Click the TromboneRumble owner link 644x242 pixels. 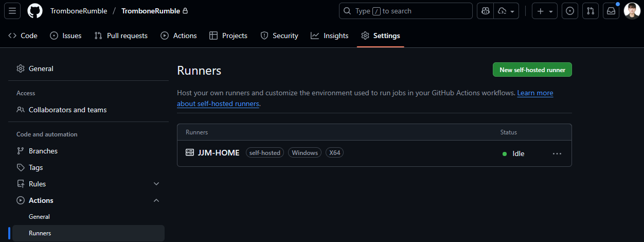point(79,11)
